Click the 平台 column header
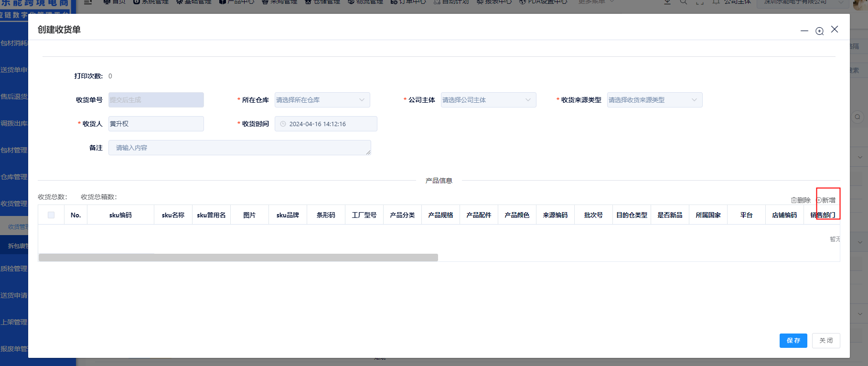The height and width of the screenshot is (366, 868). point(746,215)
